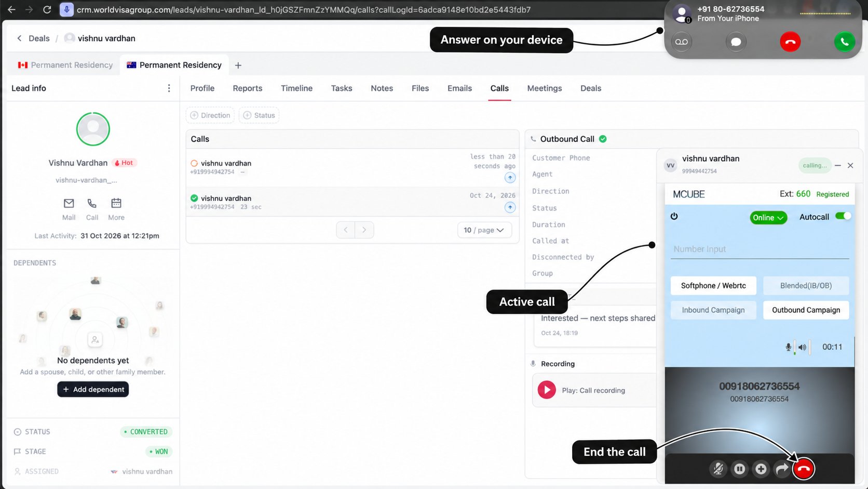Reload the browser page
This screenshot has width=868, height=489.
47,9
